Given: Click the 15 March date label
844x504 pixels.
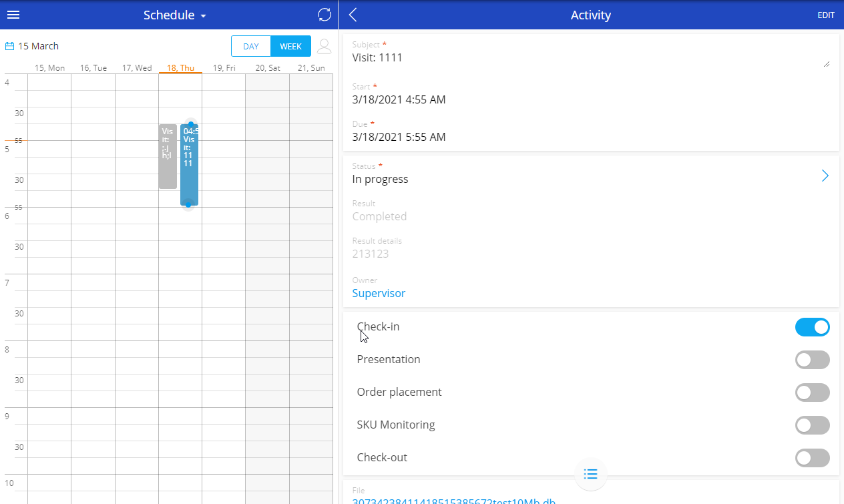Looking at the screenshot, I should pyautogui.click(x=38, y=46).
